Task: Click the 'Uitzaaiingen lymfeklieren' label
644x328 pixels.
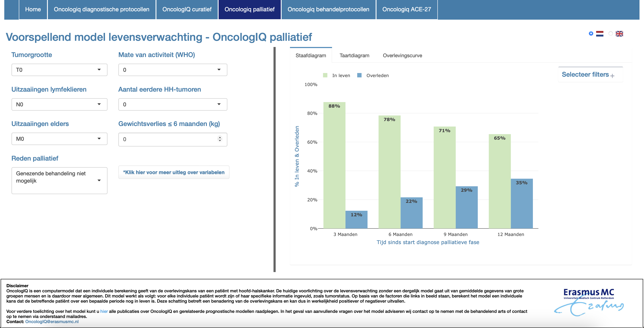Action: pyautogui.click(x=49, y=89)
